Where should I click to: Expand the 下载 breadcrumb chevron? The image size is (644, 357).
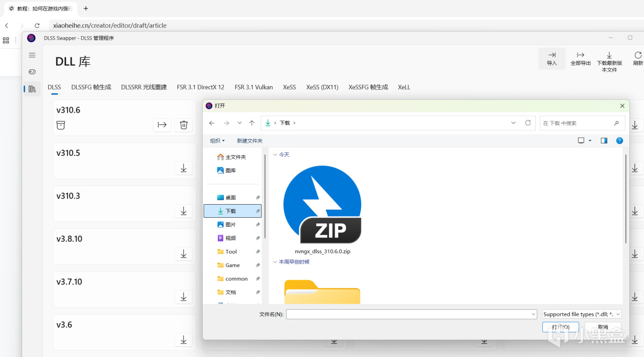(294, 123)
